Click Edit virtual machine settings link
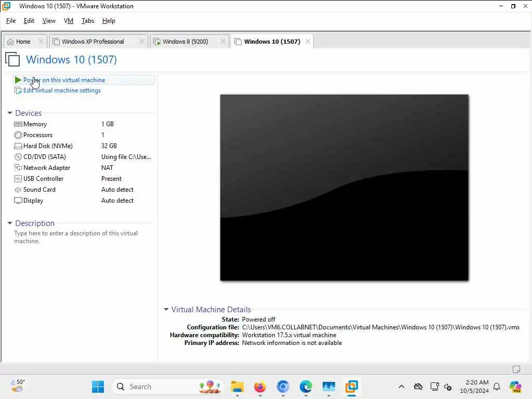 [x=62, y=90]
